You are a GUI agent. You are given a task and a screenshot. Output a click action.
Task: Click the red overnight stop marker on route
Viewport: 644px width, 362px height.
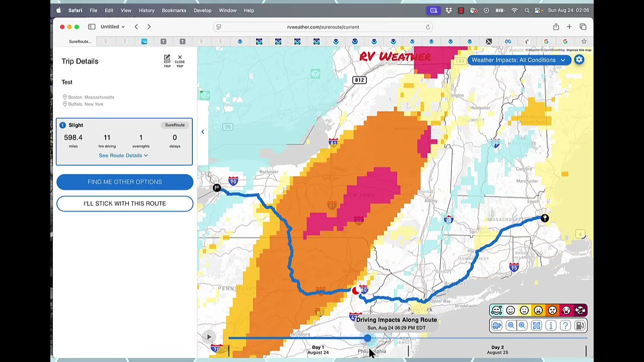pos(356,291)
